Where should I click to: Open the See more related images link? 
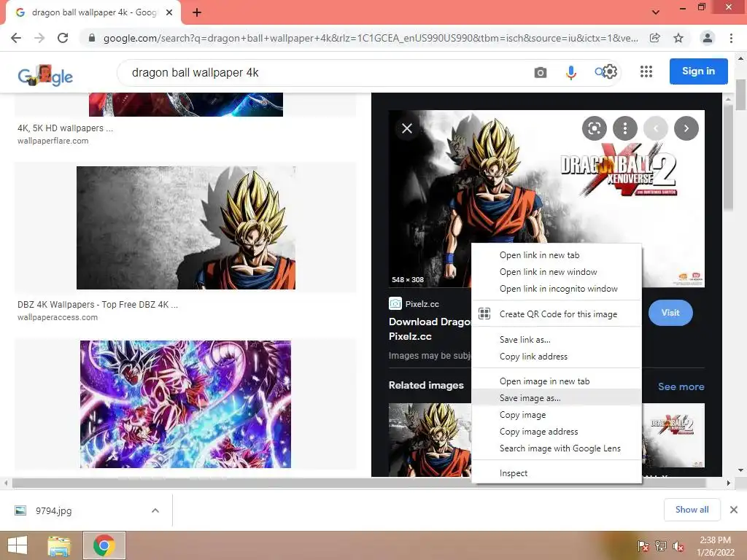681,386
